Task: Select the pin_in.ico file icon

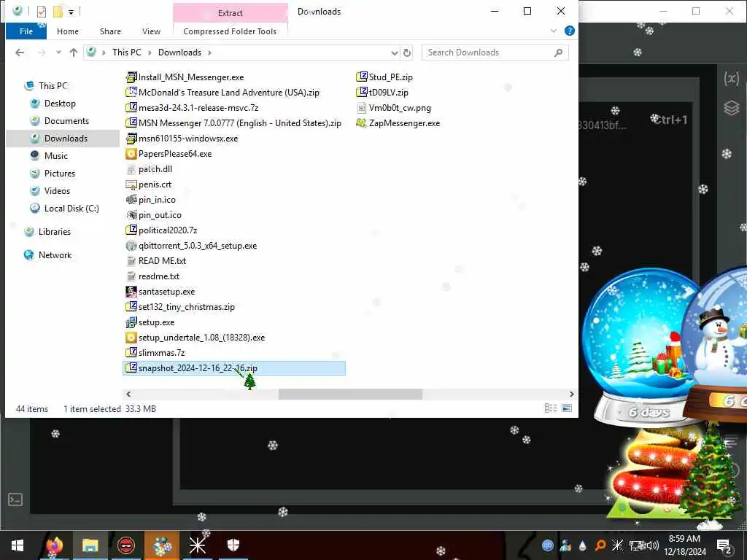Action: pyautogui.click(x=131, y=200)
